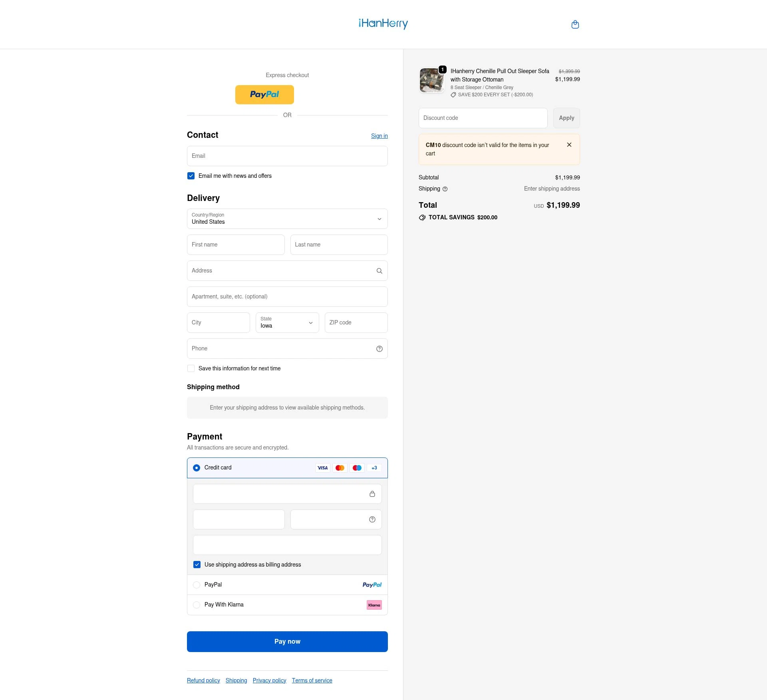Click the phone number help icon

(379, 348)
